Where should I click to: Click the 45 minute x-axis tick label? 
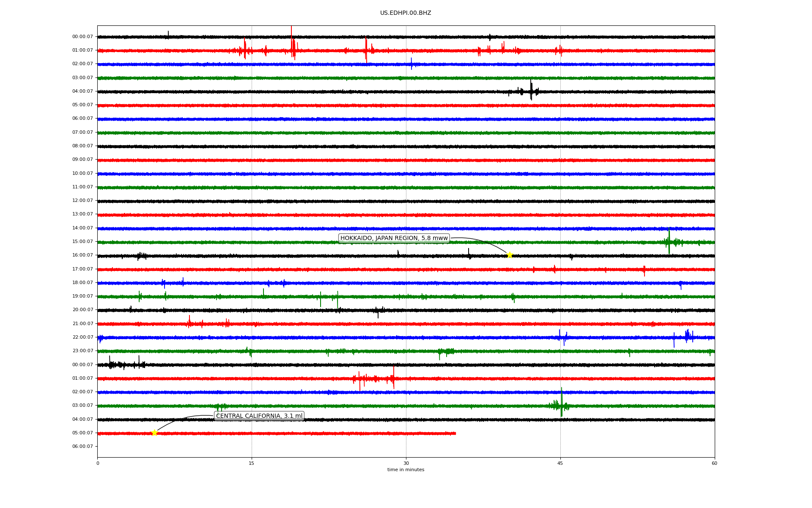[x=560, y=463]
